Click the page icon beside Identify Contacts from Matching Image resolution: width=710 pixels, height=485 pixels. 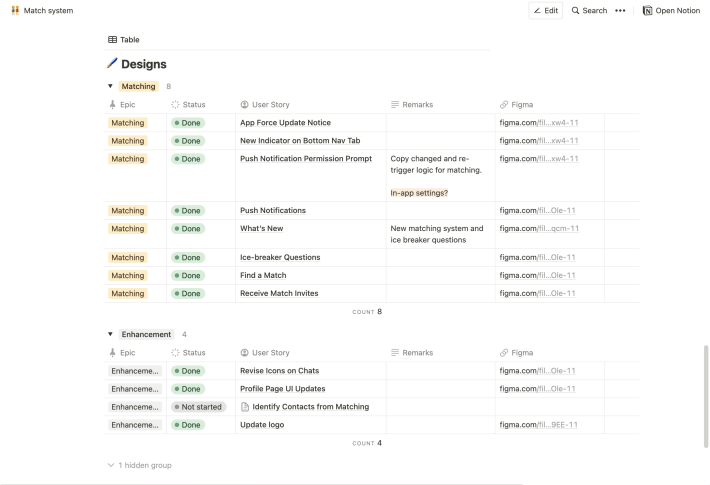pos(245,407)
